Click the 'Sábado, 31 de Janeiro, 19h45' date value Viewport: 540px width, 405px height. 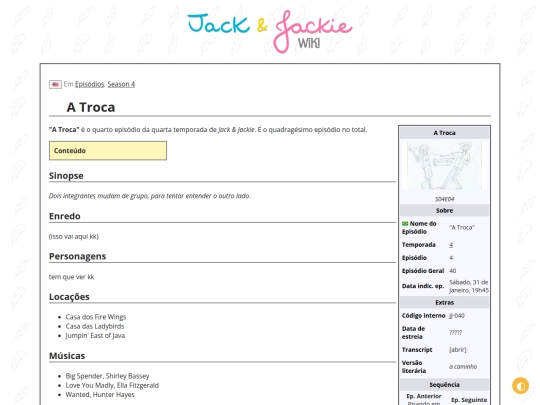469,286
